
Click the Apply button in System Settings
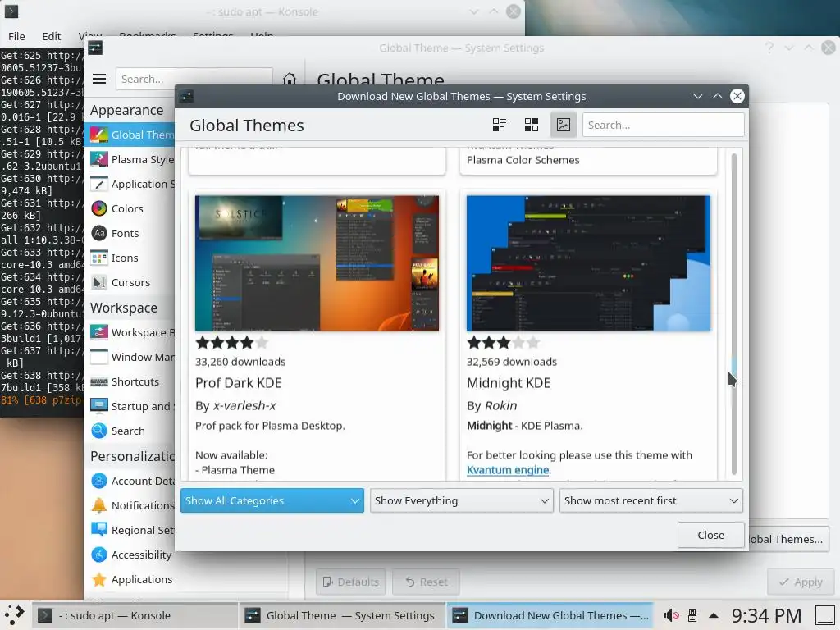pyautogui.click(x=801, y=582)
